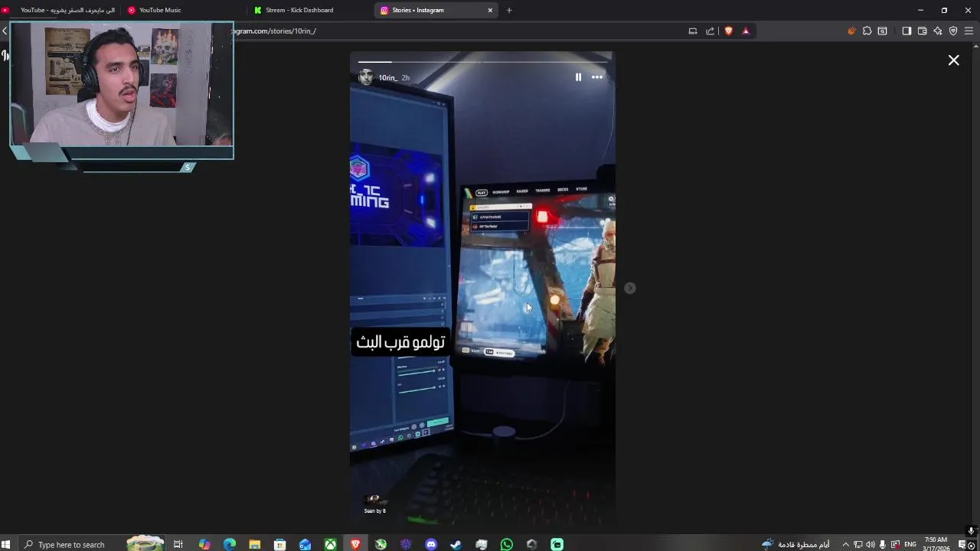980x551 pixels.
Task: Open the Windows Start menu
Action: click(6, 544)
